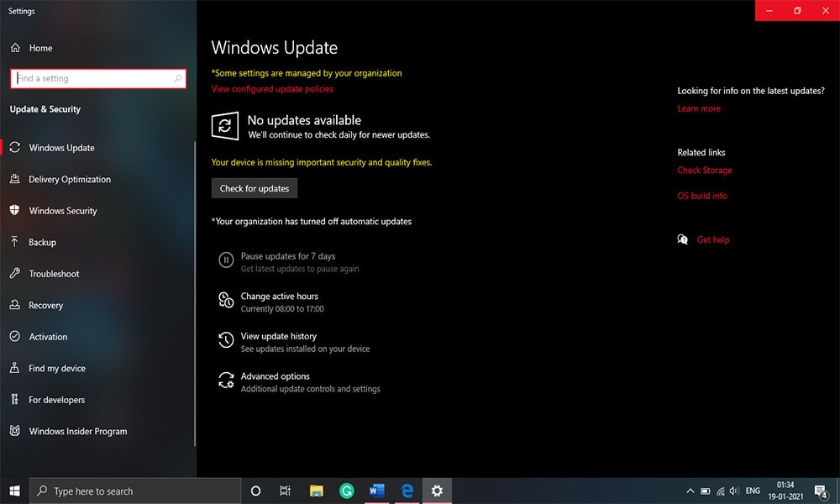Show hidden system tray icons
840x504 pixels.
coord(690,491)
